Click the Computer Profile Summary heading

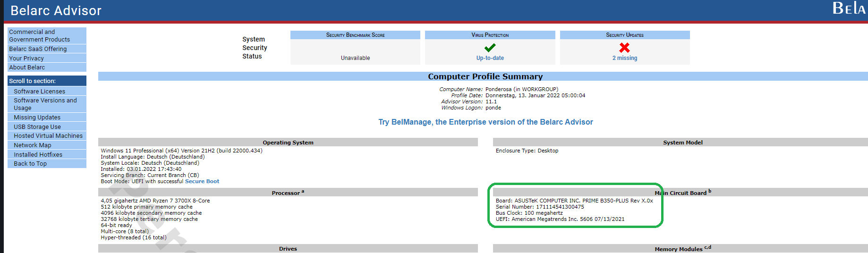click(x=485, y=76)
